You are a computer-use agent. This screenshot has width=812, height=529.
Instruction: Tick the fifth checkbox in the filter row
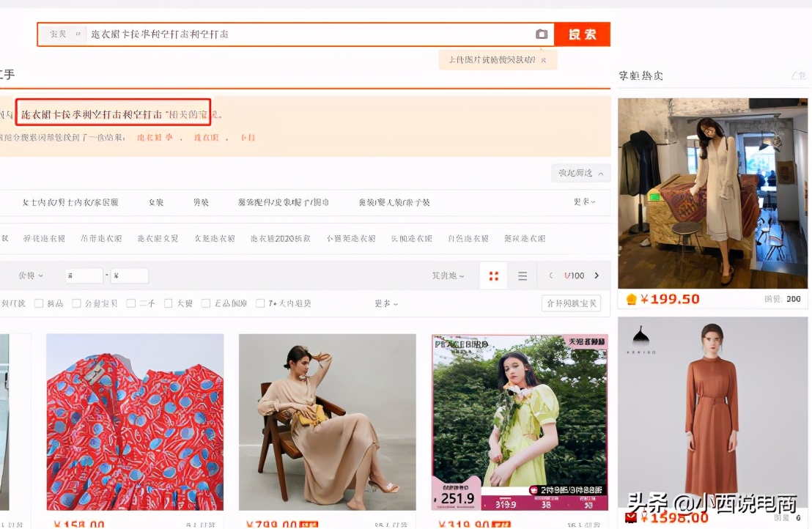[x=206, y=303]
